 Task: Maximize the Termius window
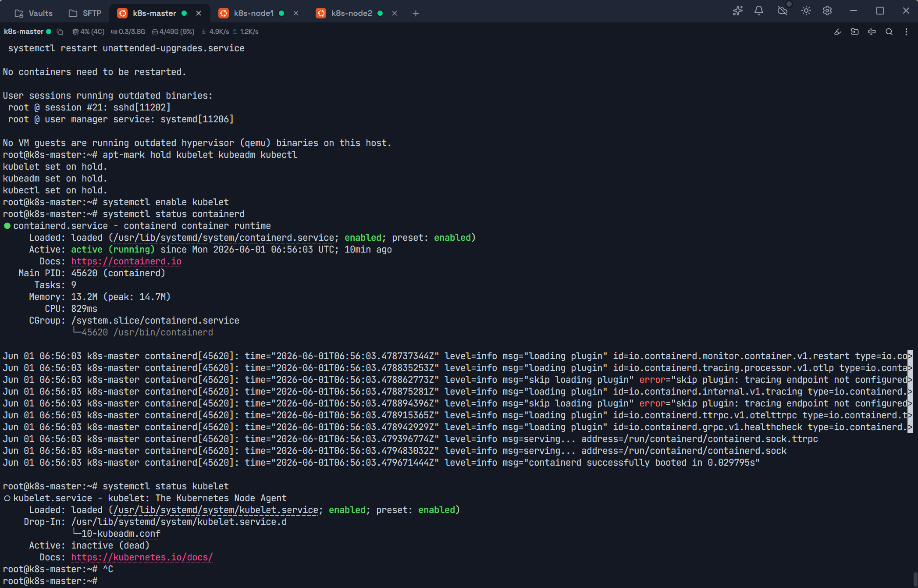pyautogui.click(x=880, y=11)
